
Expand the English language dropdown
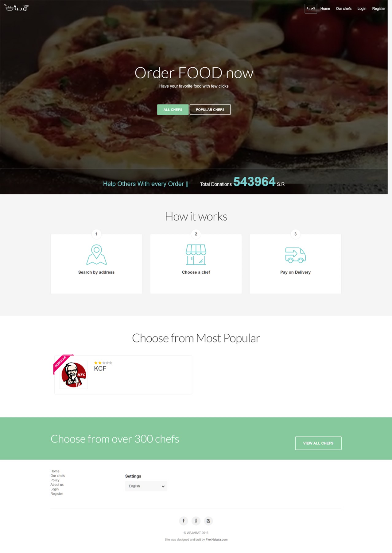click(x=146, y=486)
